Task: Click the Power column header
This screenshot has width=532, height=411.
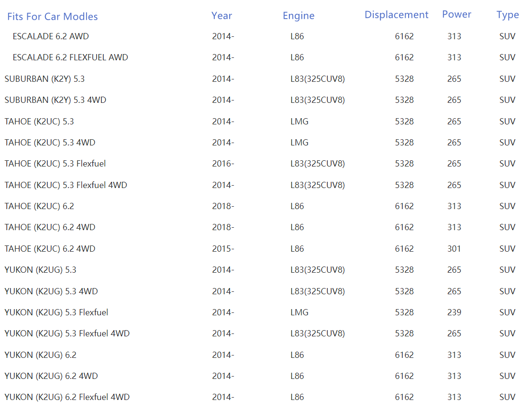Action: (456, 14)
